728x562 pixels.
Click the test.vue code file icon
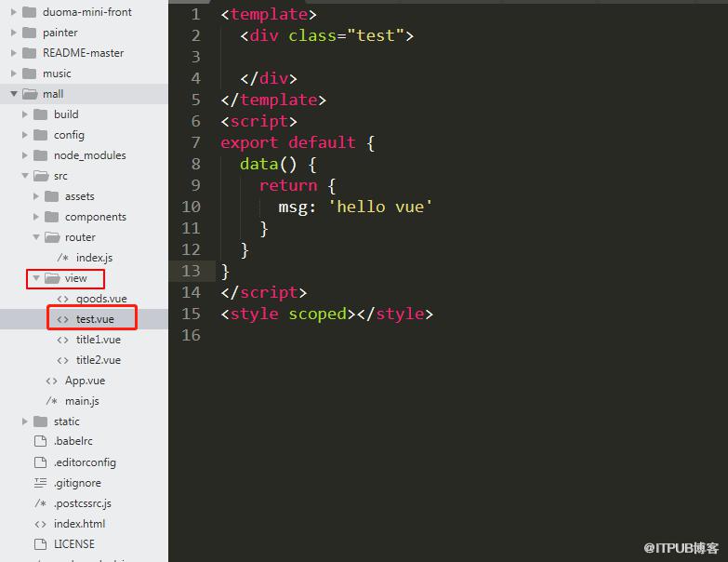tap(62, 319)
